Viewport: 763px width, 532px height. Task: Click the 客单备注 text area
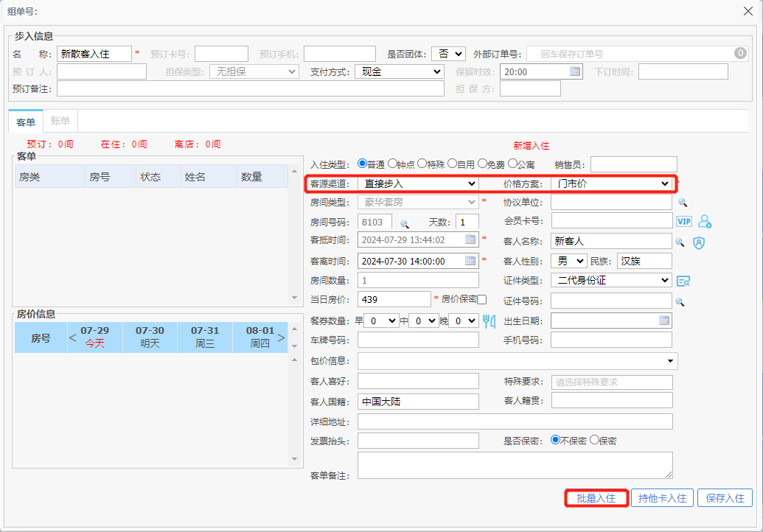[x=515, y=466]
